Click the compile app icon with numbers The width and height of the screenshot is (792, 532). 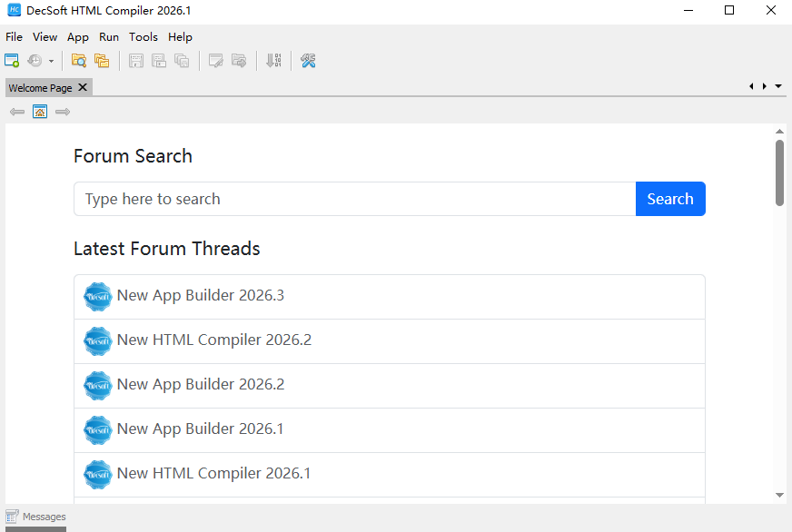[x=274, y=60]
